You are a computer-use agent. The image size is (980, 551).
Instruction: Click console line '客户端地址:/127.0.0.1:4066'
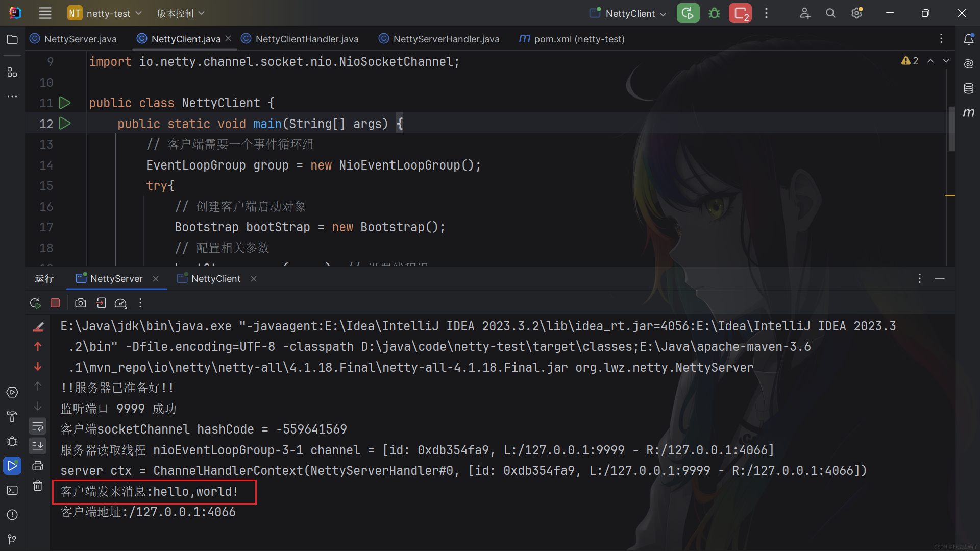point(149,512)
